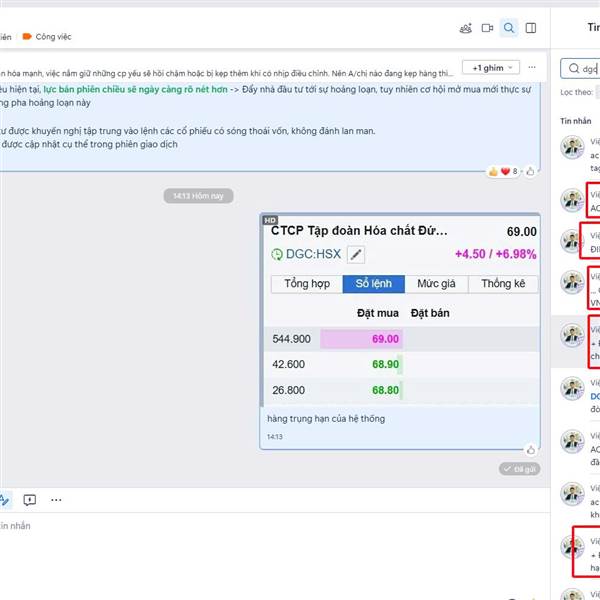600x600 pixels.
Task: Like the DGC stock image message
Action: pos(531,450)
